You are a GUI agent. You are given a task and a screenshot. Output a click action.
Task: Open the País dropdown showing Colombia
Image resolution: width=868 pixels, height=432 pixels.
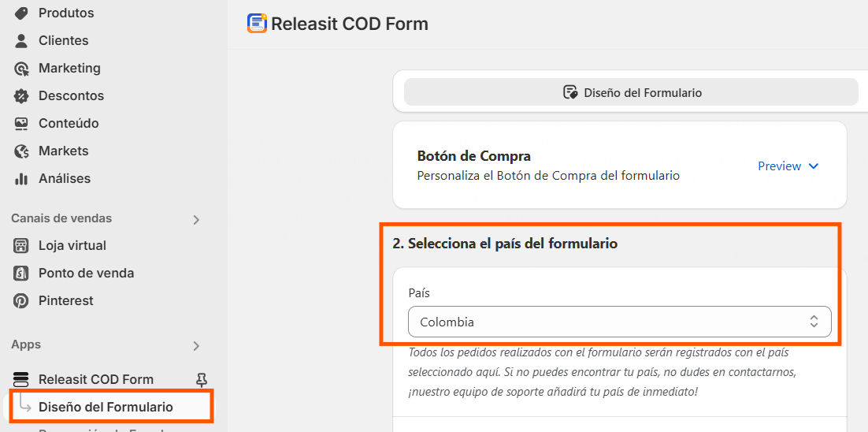click(619, 322)
